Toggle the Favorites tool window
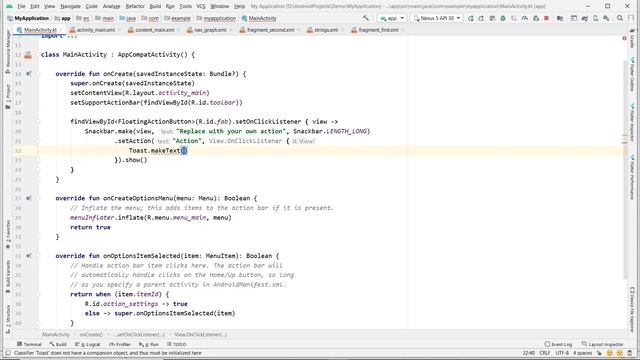Image resolution: width=640 pixels, height=360 pixels. 8,235
